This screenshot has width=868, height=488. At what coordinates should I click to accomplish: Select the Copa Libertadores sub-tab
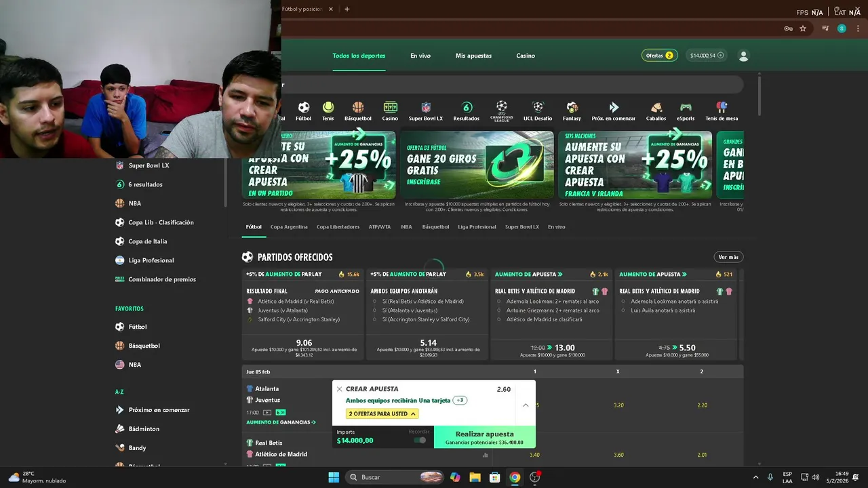[338, 227]
